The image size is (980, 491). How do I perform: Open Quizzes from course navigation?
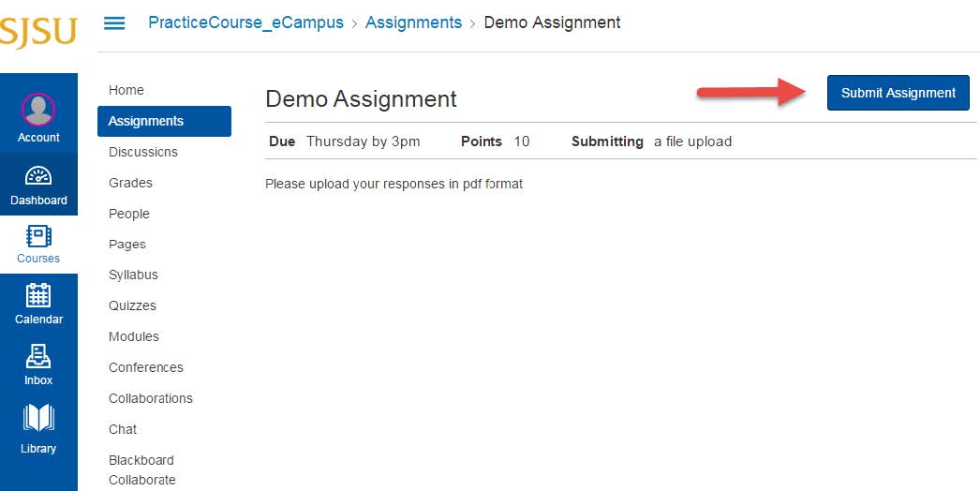[x=132, y=305]
